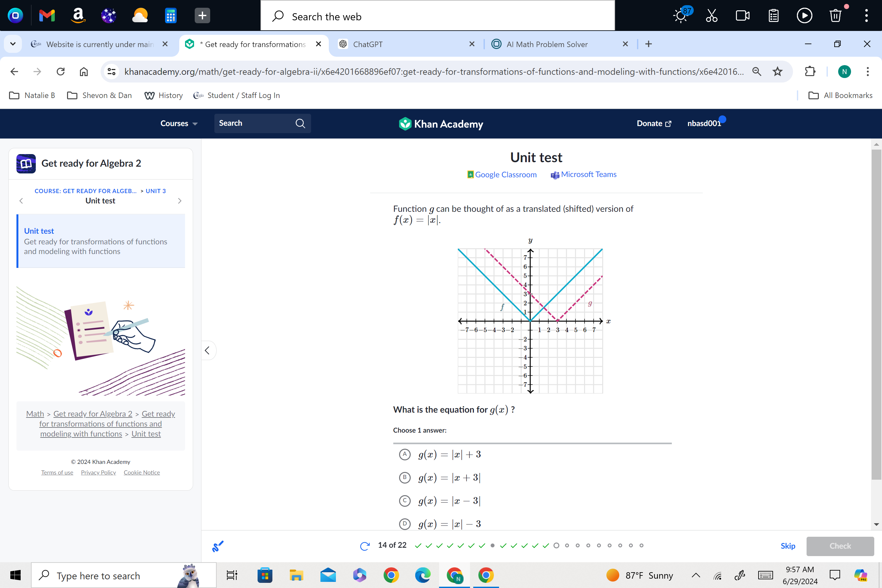Open the Opera Player play icon
The image size is (882, 588).
tap(804, 15)
